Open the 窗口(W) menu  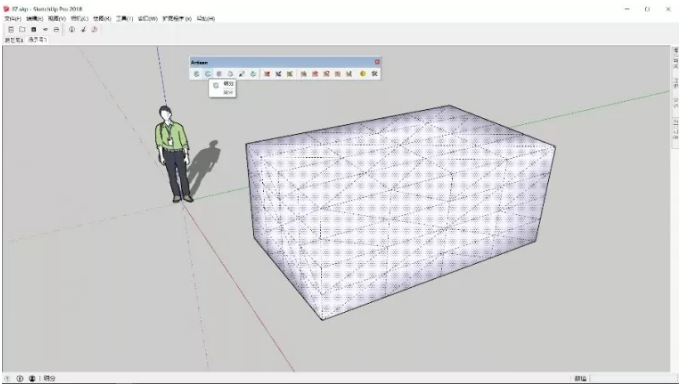pos(148,19)
